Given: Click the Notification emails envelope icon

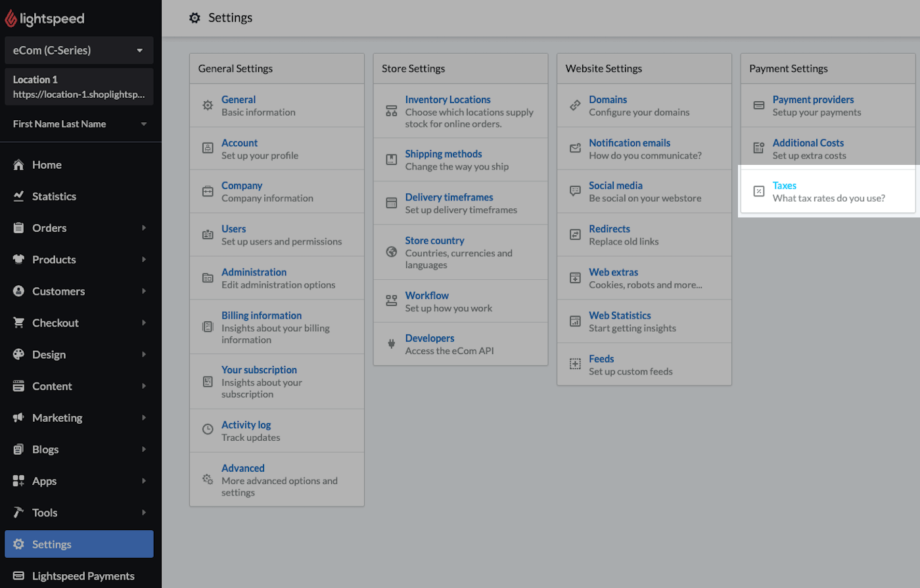Looking at the screenshot, I should (x=575, y=148).
